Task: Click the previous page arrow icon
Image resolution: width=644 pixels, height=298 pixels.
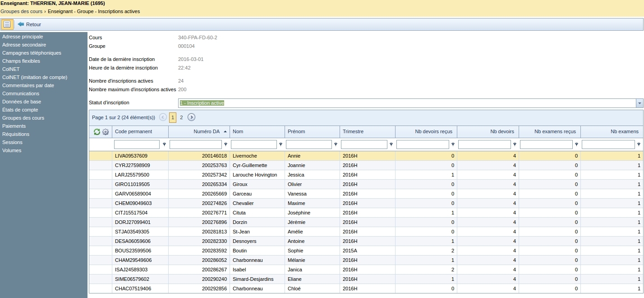Action: (x=163, y=117)
